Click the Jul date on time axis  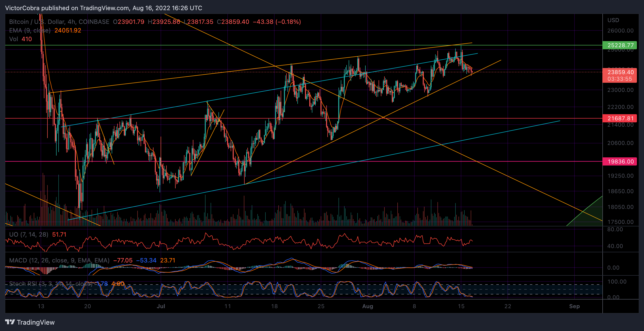pos(161,306)
